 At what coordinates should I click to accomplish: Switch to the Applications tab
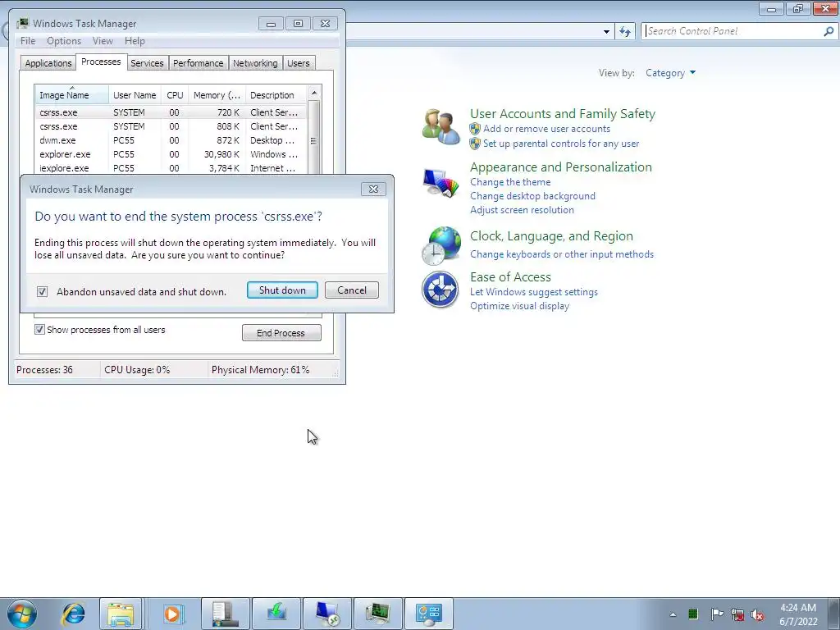coord(48,63)
